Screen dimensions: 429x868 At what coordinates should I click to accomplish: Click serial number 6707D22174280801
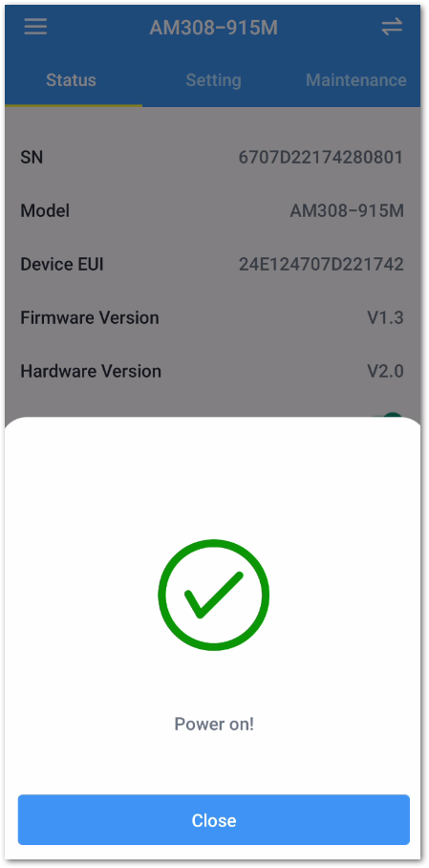320,158
